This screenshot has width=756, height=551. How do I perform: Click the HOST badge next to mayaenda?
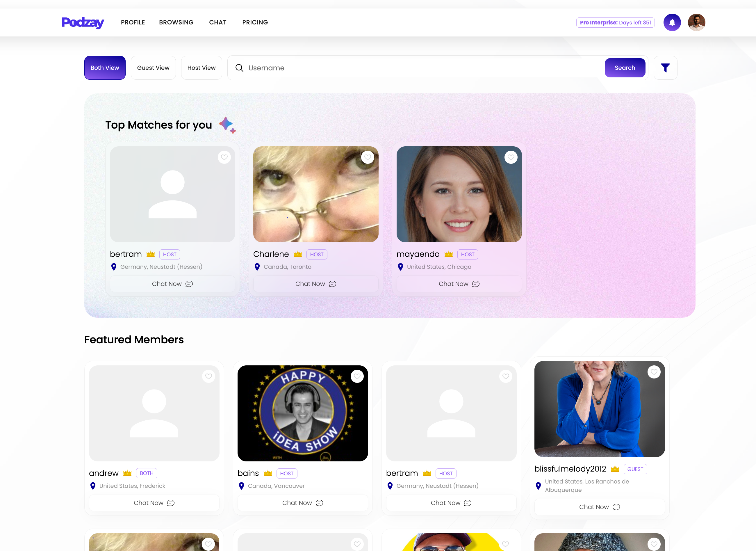(467, 255)
